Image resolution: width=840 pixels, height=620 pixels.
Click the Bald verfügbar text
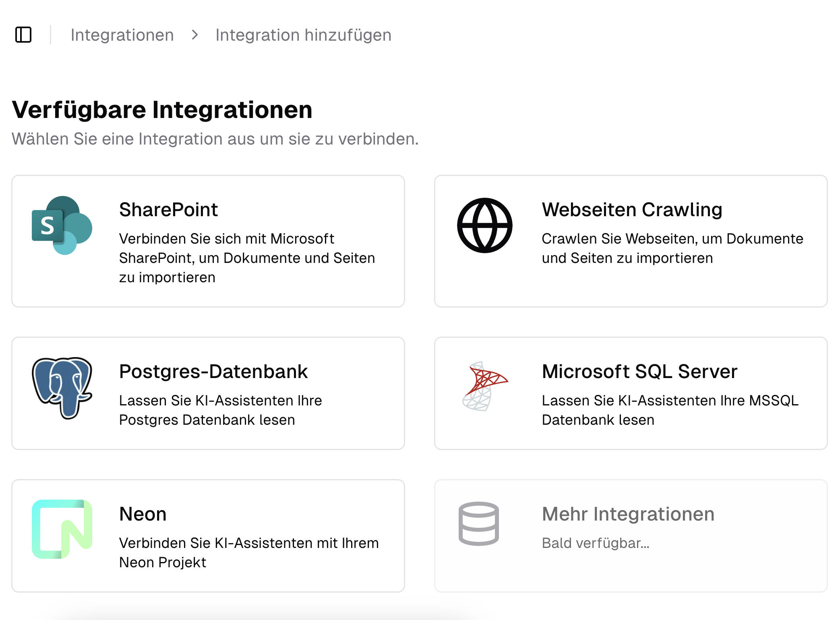(x=596, y=543)
